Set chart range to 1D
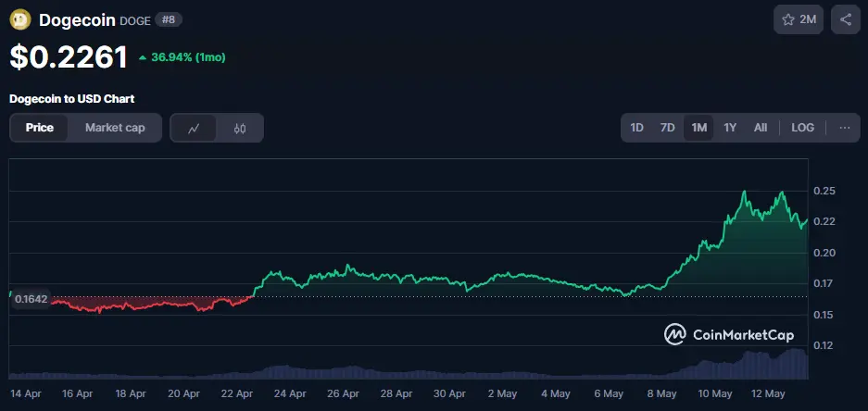Screen dimensions: 868x411 (636, 128)
